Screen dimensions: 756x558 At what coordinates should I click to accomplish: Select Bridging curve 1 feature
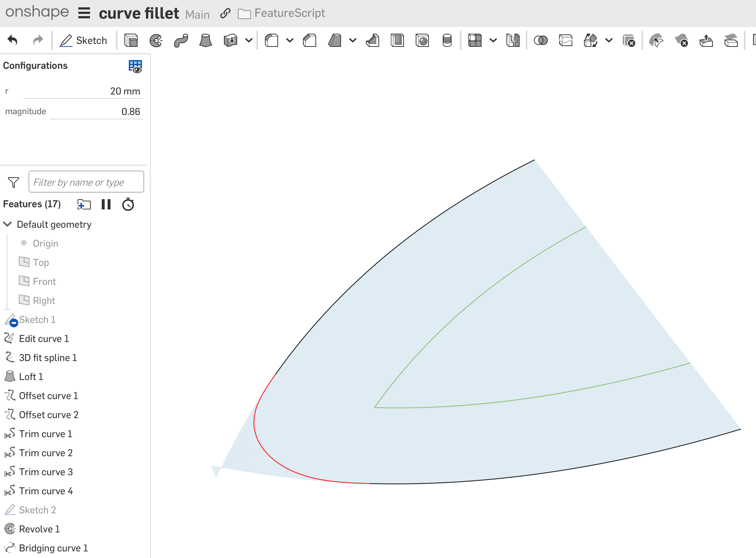(53, 548)
